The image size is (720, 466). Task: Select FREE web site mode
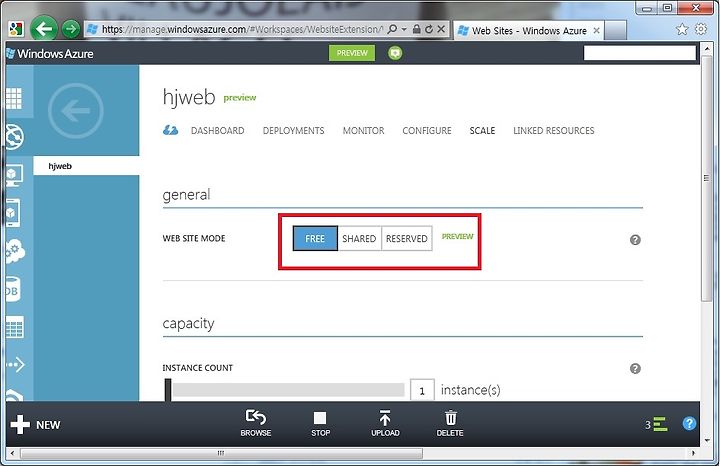315,238
